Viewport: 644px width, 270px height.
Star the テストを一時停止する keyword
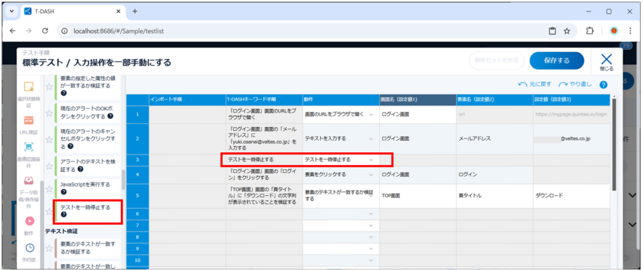click(x=48, y=211)
